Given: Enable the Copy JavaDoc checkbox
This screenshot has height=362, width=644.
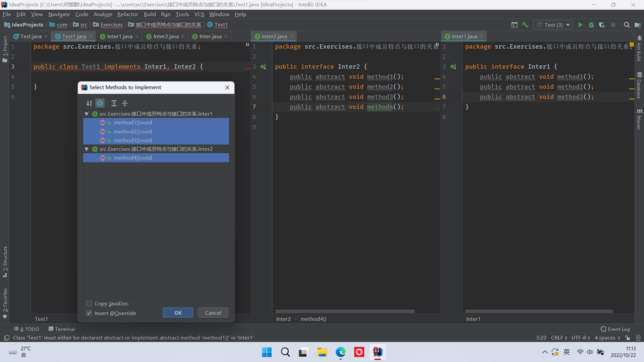Looking at the screenshot, I should 89,303.
